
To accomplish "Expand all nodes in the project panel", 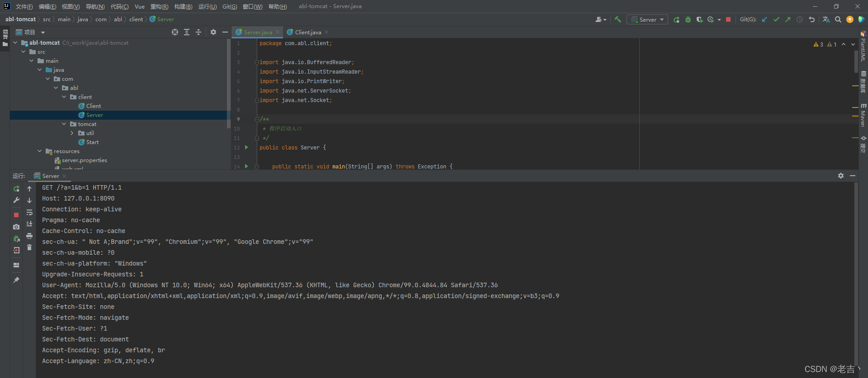I will (187, 32).
